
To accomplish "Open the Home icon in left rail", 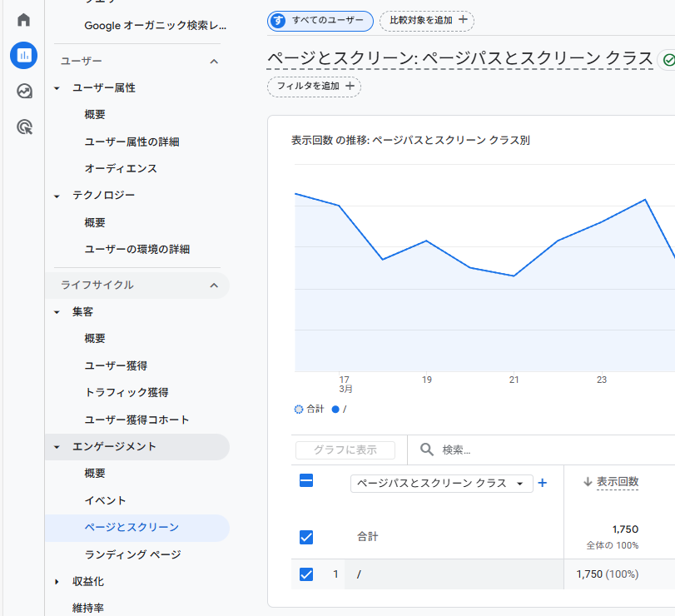I will (x=24, y=20).
